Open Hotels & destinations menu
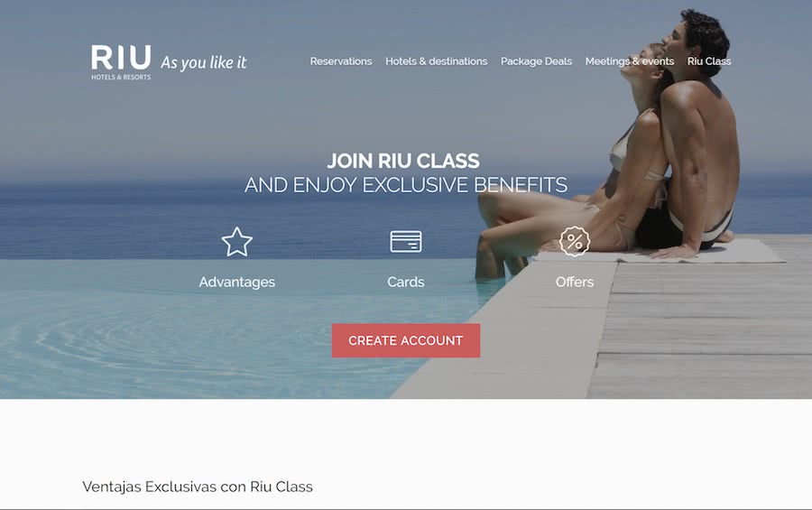 (x=436, y=61)
